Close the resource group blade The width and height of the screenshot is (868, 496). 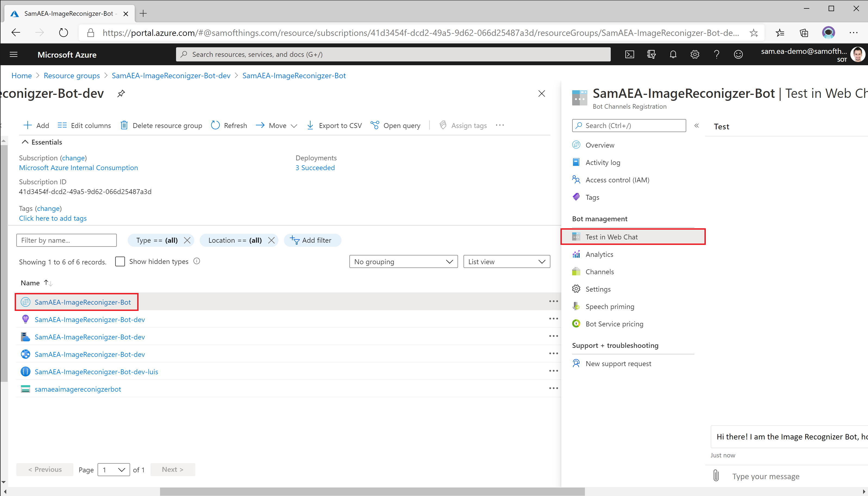click(x=541, y=94)
